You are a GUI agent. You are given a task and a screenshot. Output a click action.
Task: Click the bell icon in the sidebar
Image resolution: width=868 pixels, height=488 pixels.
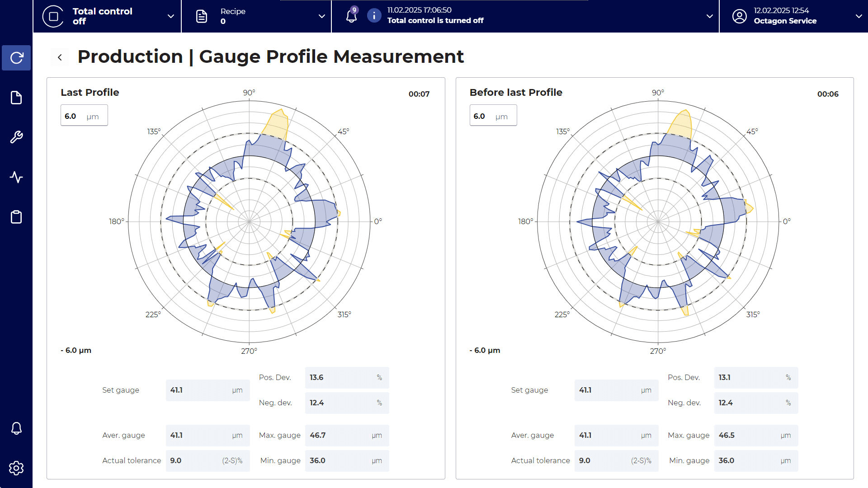[16, 428]
